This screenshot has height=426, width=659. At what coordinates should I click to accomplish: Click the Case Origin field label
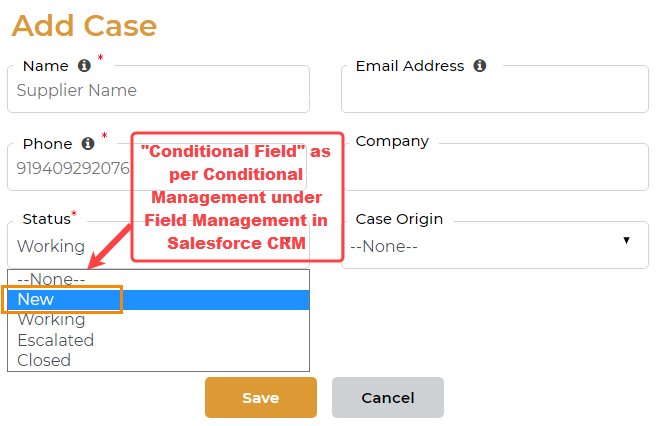coord(399,219)
